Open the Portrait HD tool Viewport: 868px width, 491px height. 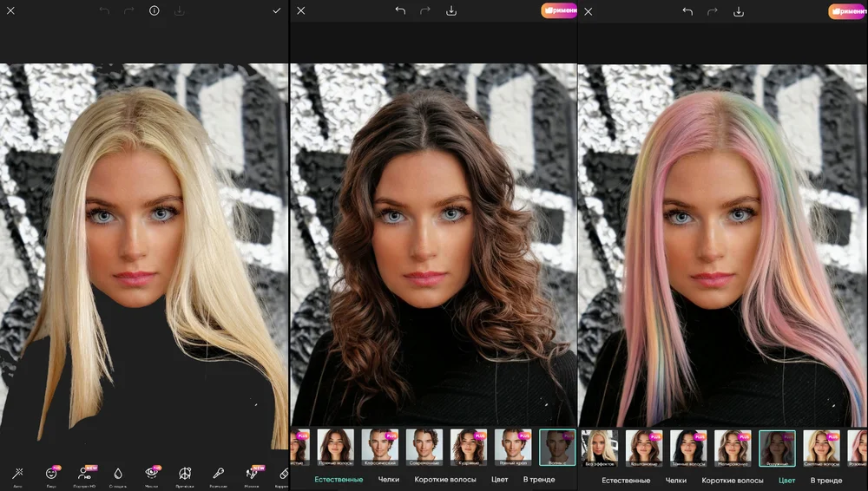[x=84, y=474]
